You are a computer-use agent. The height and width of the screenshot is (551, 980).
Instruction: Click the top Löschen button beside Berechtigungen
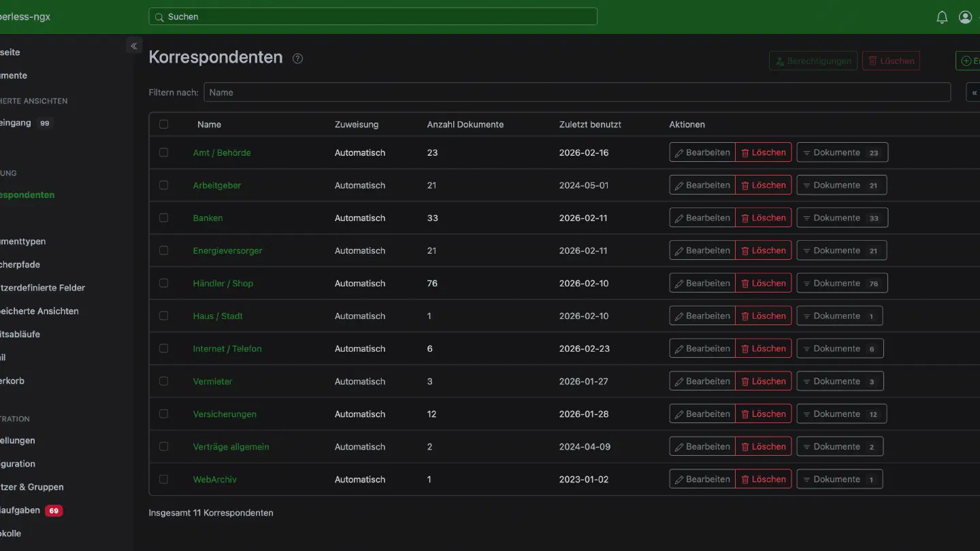(x=891, y=61)
